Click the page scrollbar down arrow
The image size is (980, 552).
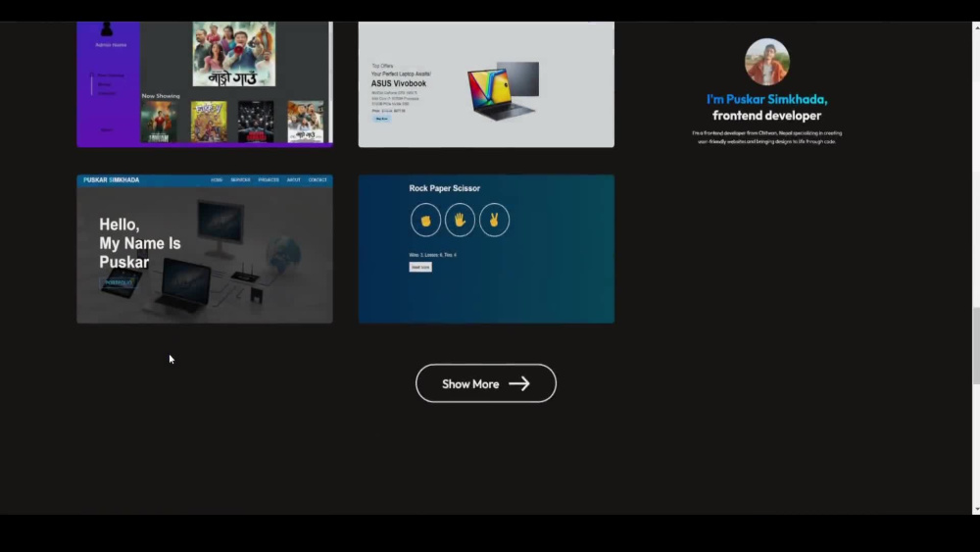[x=976, y=510]
